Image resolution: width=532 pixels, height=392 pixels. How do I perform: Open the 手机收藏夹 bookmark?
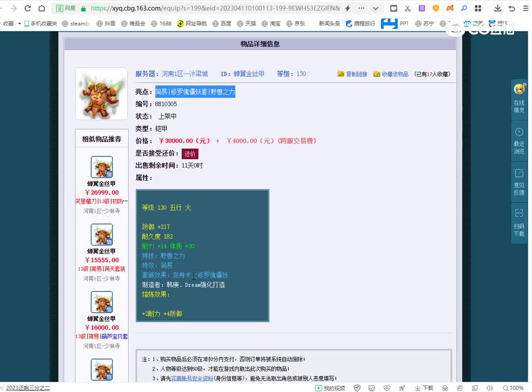click(41, 23)
